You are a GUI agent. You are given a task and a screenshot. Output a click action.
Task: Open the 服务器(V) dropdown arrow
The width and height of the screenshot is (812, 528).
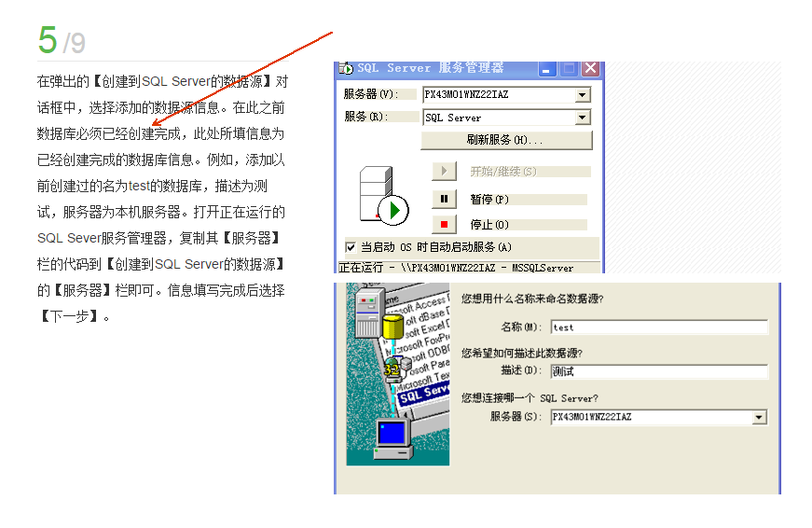coord(583,95)
